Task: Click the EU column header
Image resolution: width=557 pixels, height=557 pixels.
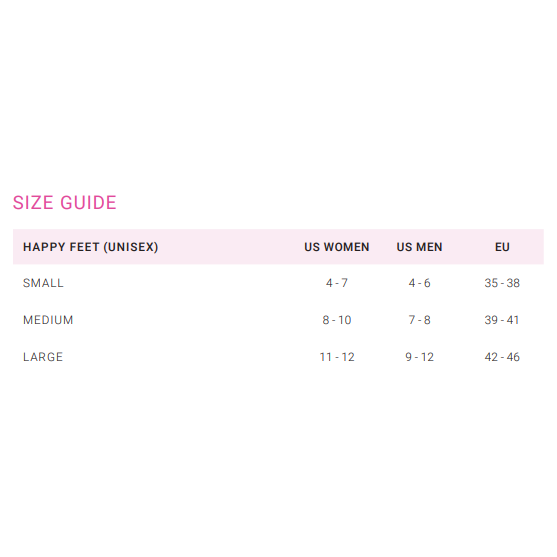Action: click(x=502, y=247)
